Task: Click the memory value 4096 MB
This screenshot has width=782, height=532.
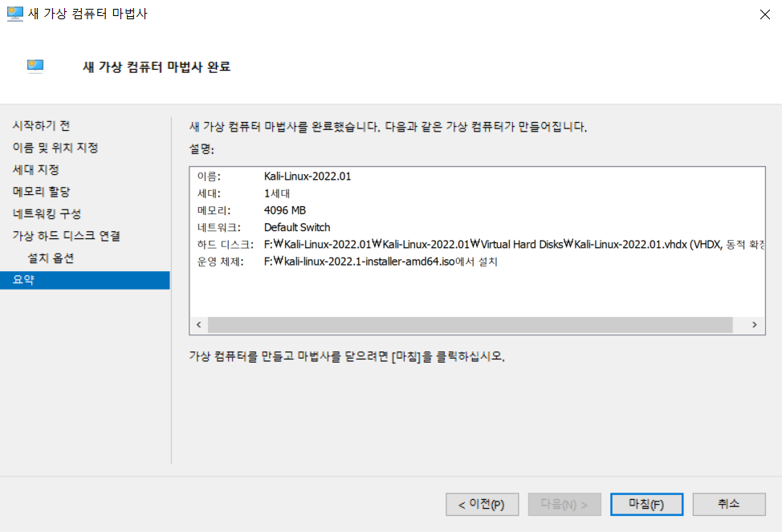Action: click(x=285, y=210)
